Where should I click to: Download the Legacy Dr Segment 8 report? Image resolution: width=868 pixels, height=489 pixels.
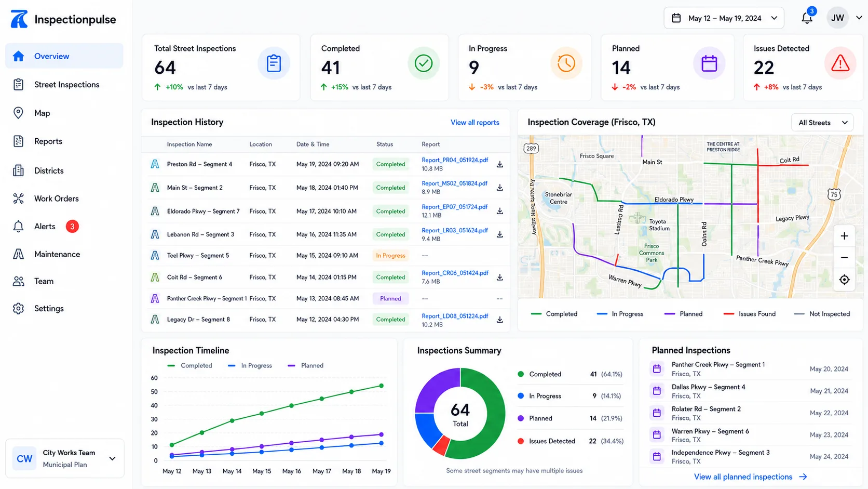click(x=500, y=320)
